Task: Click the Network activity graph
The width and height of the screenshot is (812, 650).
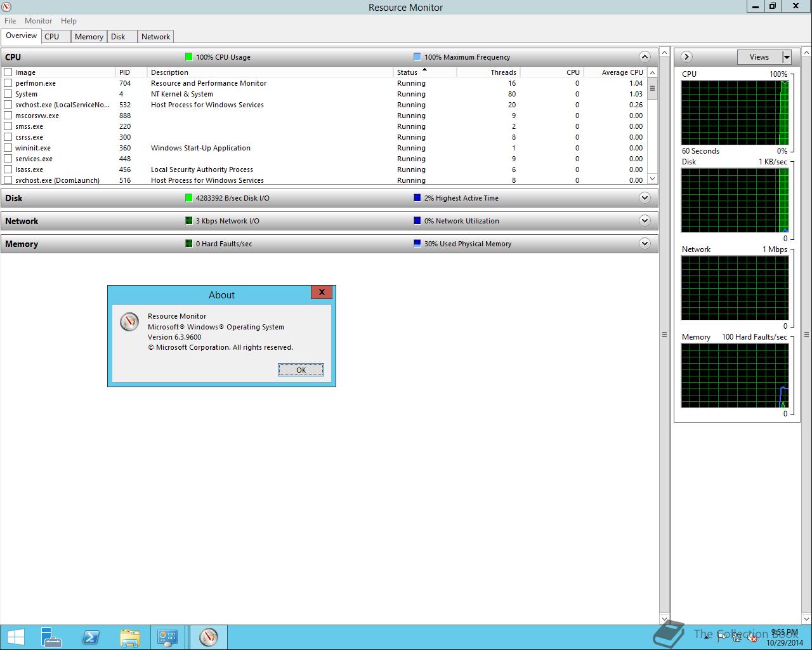Action: click(x=735, y=288)
